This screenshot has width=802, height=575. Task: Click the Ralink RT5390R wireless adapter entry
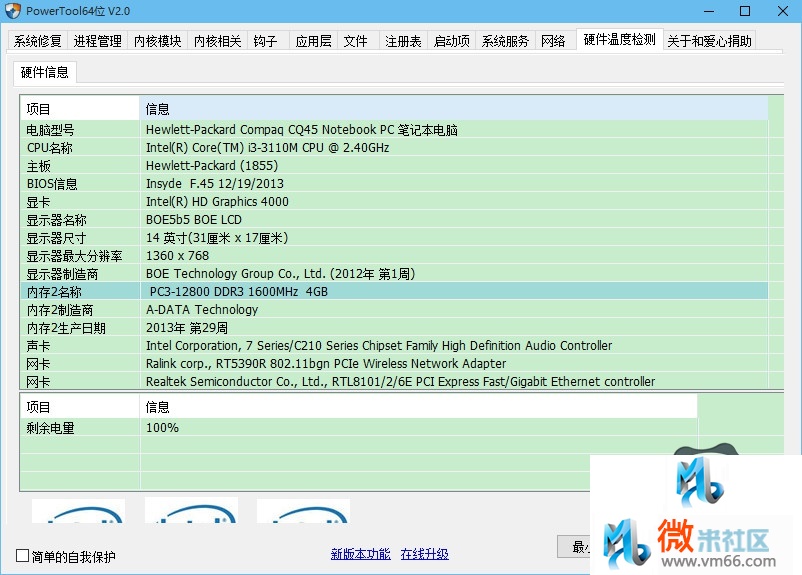click(x=326, y=364)
